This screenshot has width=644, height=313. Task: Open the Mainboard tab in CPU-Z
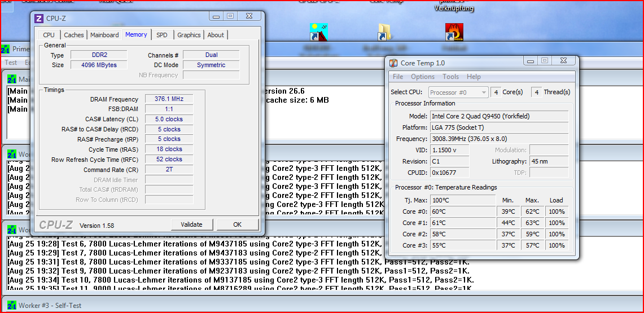coord(104,35)
